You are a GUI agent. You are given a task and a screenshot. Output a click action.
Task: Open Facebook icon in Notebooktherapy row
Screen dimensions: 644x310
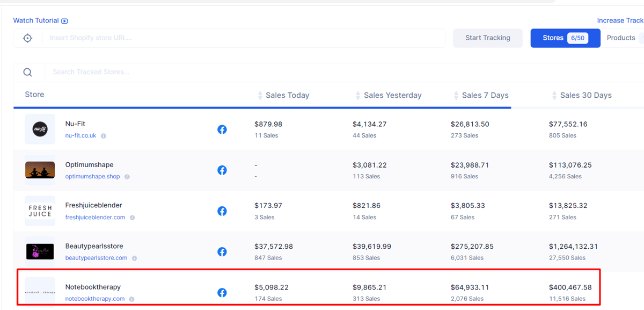pos(222,293)
